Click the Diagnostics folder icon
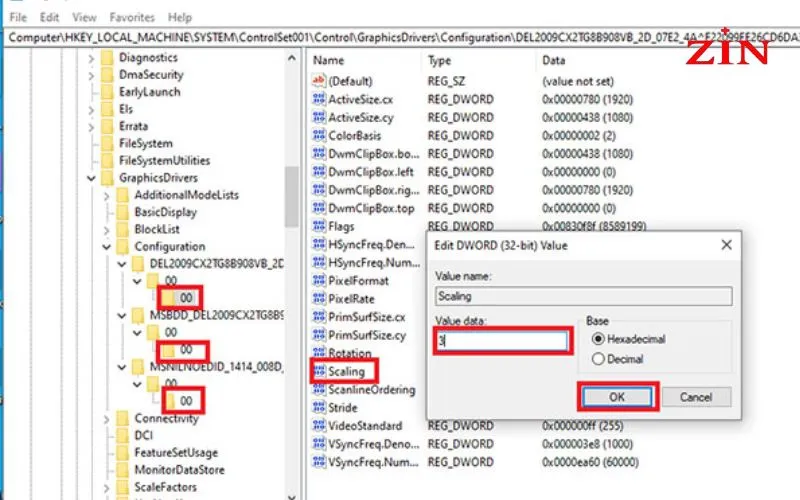 tap(107, 58)
